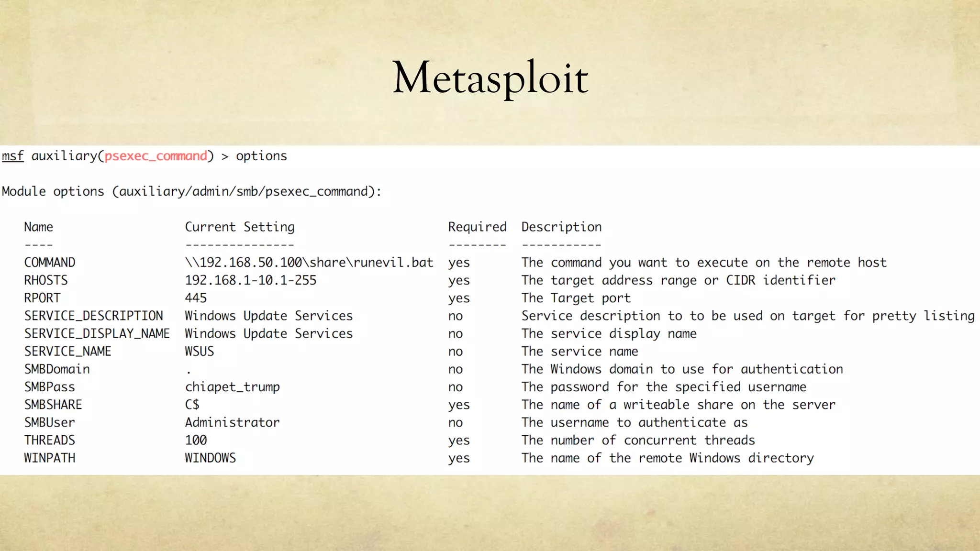
Task: Click 'yes' in the COMMAND row
Action: [x=459, y=264]
